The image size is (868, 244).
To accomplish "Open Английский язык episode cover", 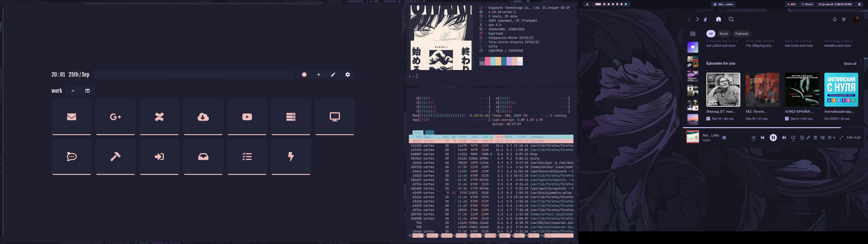I will (841, 90).
